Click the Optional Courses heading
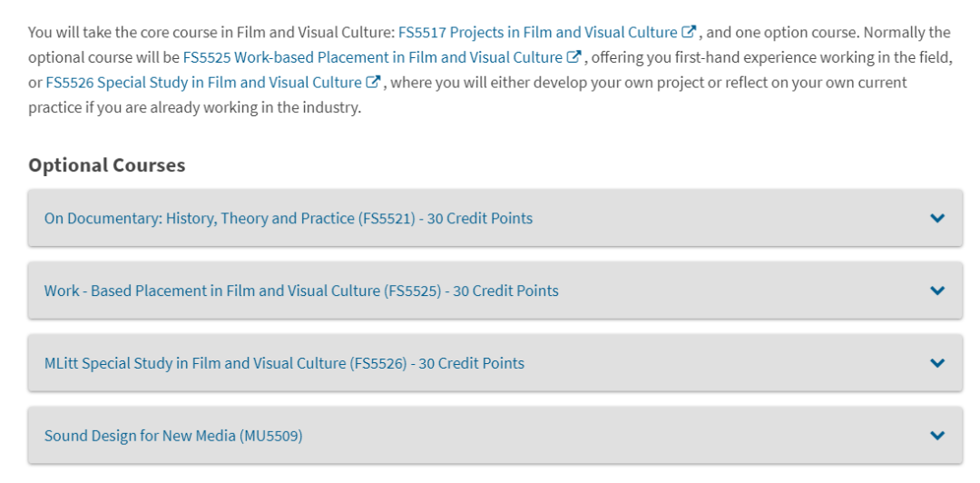980x483 pixels. tap(107, 165)
